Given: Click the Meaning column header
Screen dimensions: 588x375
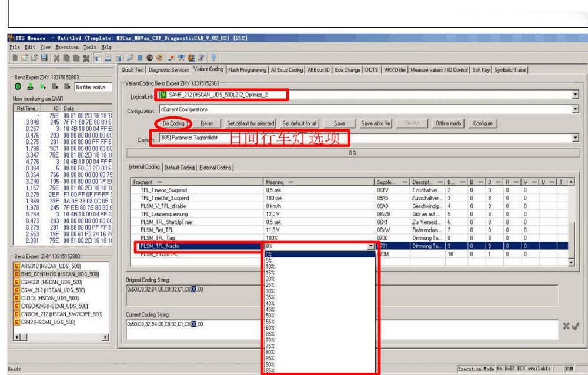Looking at the screenshot, I should point(319,182).
